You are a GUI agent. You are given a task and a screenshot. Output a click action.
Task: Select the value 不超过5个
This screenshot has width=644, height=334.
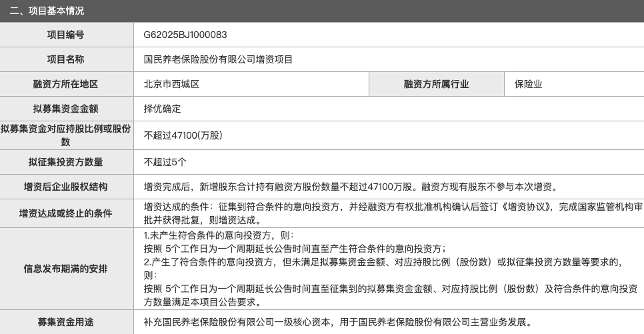(165, 162)
